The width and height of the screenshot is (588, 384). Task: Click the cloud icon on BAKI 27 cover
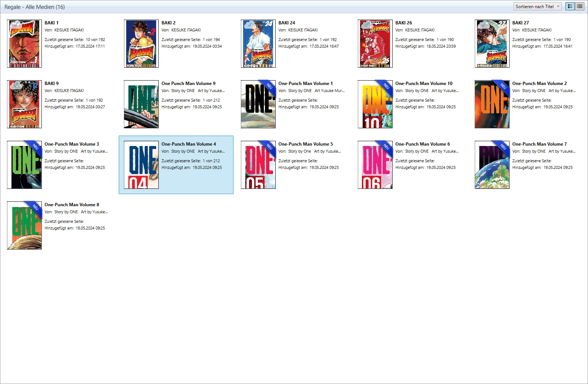(483, 25)
